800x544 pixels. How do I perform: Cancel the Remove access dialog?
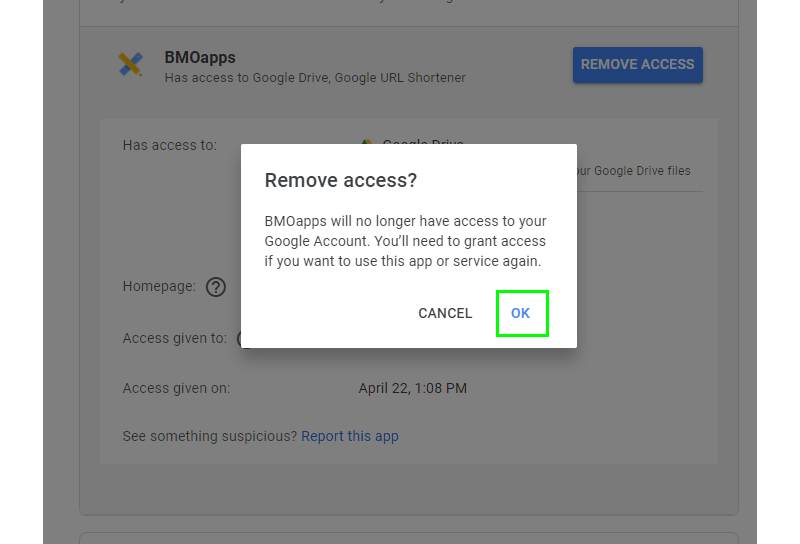[445, 313]
